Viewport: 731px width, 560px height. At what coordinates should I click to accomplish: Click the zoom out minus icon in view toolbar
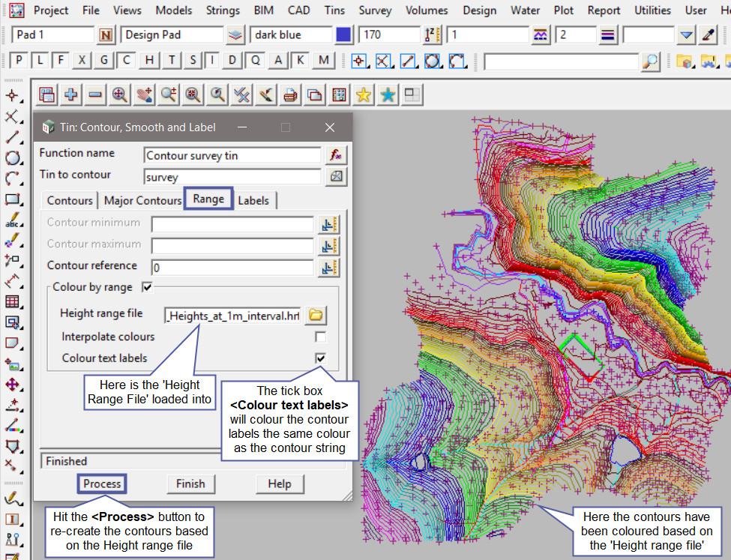coord(95,94)
